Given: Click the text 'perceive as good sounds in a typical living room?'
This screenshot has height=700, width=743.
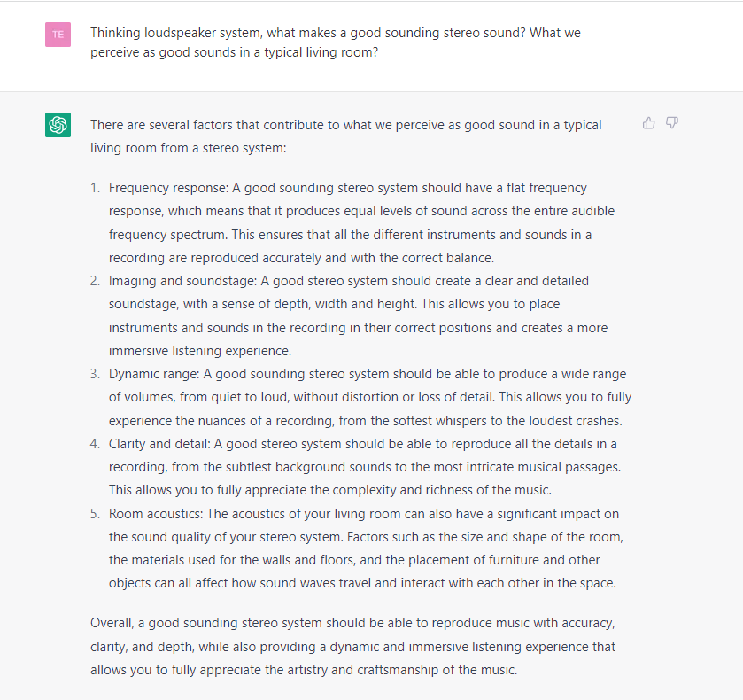Looking at the screenshot, I should (x=235, y=52).
